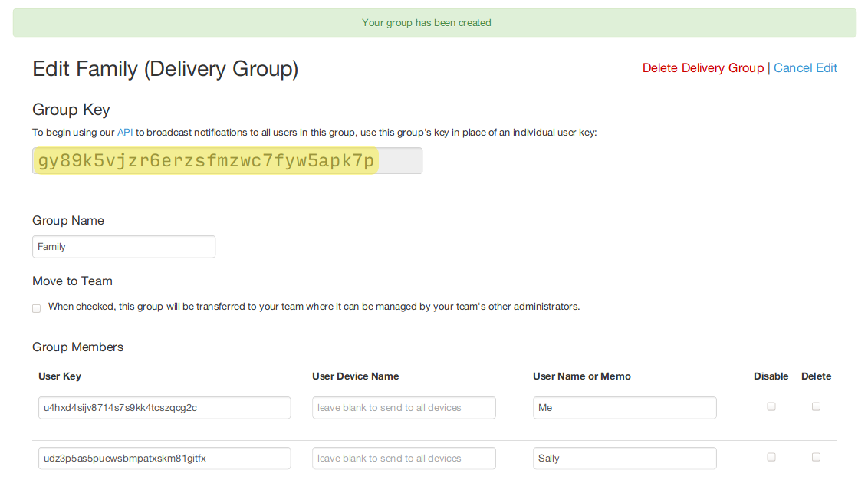Viewport: 868px width, 480px height.
Task: Tick the Disable checkbox for Me
Action: (771, 406)
